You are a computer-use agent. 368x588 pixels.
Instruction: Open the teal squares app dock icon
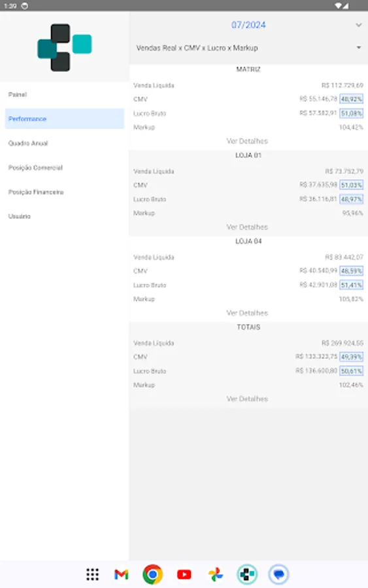(247, 574)
